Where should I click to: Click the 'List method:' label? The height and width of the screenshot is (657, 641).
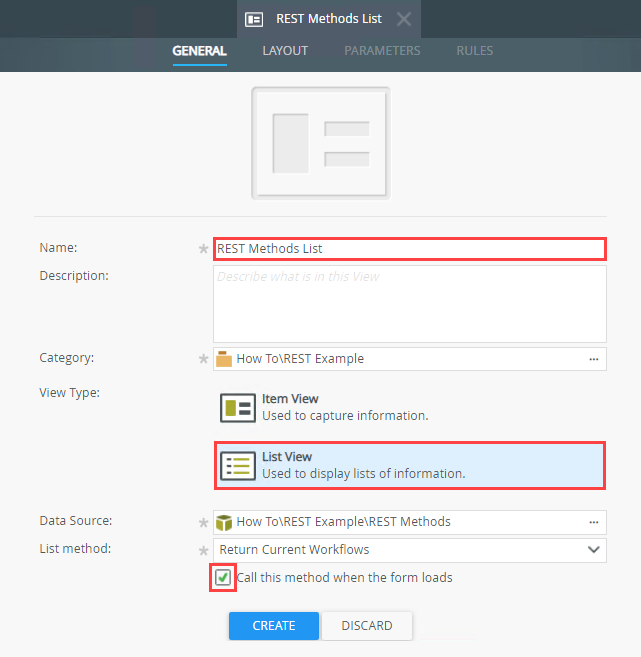point(75,548)
